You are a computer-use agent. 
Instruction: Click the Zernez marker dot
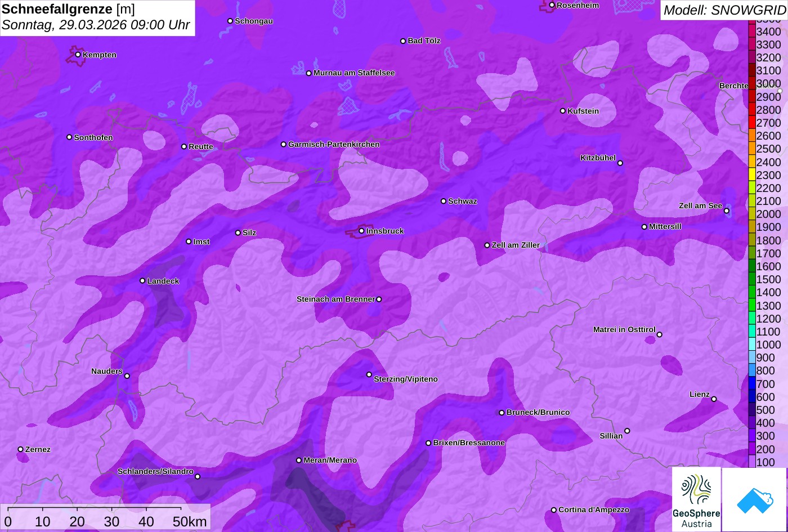pos(21,449)
